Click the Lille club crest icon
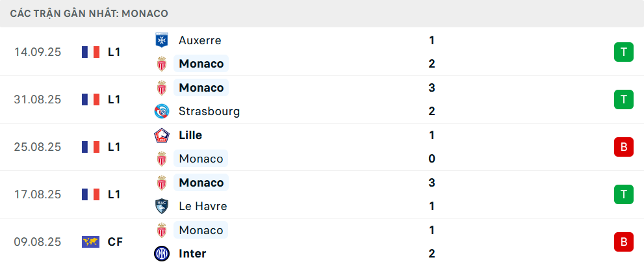The width and height of the screenshot is (644, 264). tap(161, 135)
